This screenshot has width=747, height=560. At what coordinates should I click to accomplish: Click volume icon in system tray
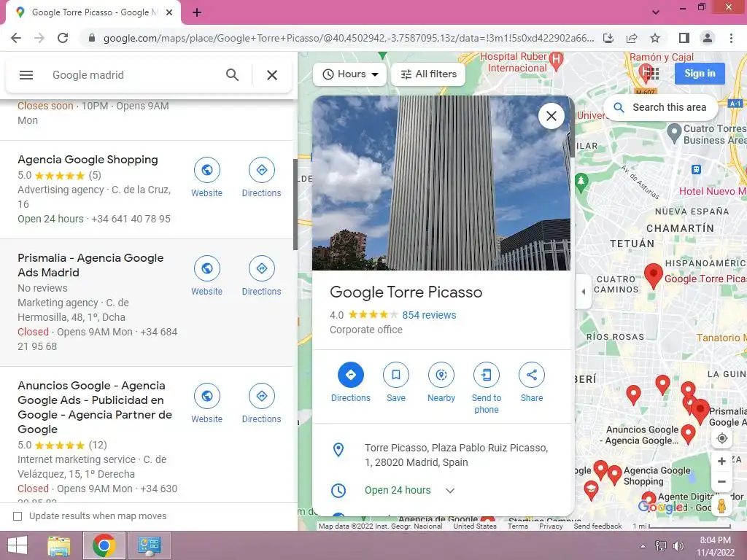[x=678, y=545]
